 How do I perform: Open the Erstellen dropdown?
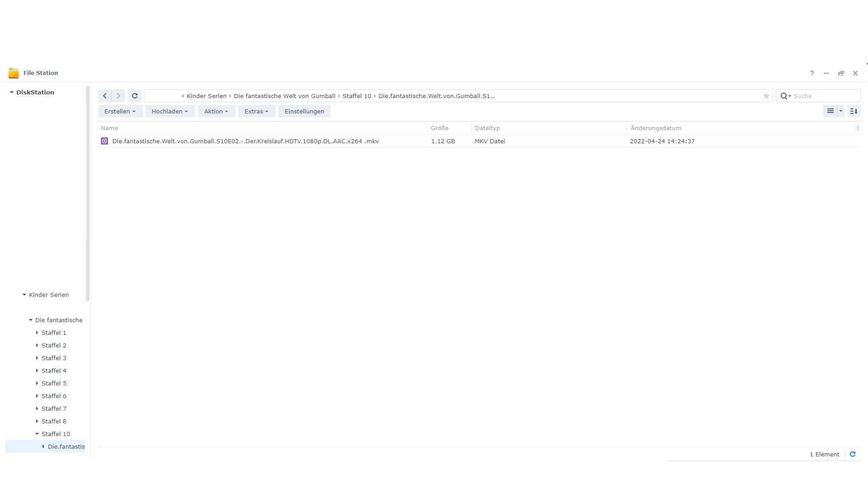120,111
